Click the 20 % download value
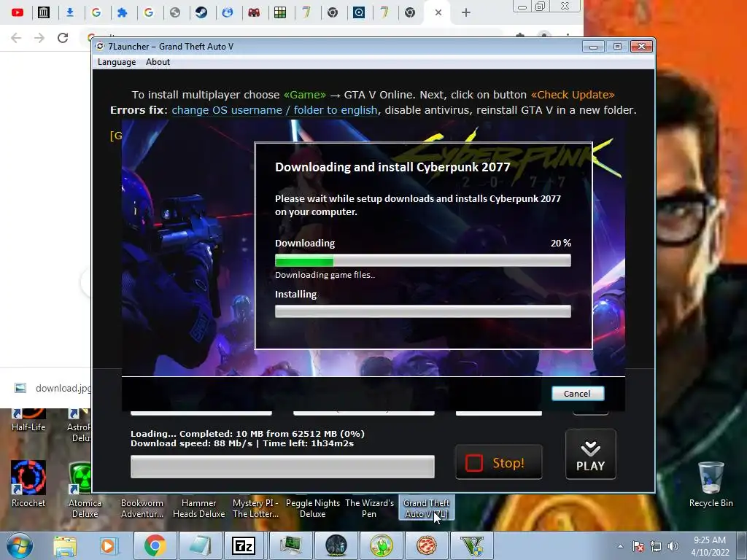The height and width of the screenshot is (560, 747). click(x=561, y=243)
